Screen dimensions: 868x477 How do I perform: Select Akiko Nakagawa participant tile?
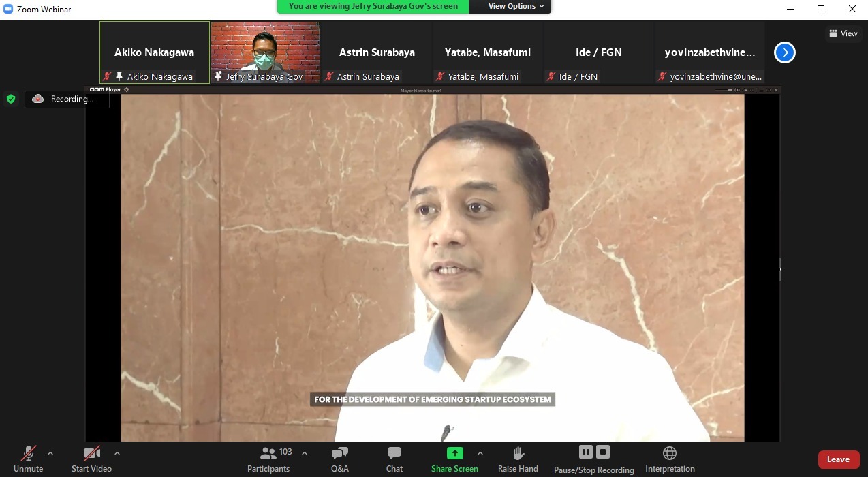tap(154, 52)
